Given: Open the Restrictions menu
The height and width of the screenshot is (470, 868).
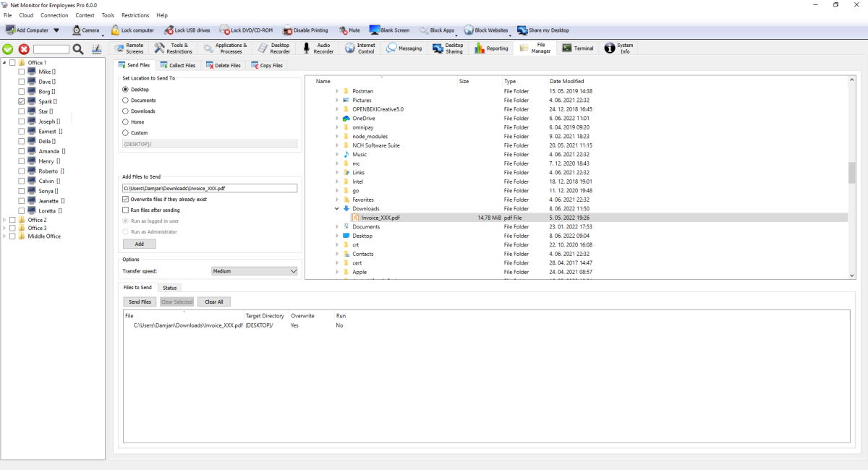Looking at the screenshot, I should pyautogui.click(x=135, y=14).
